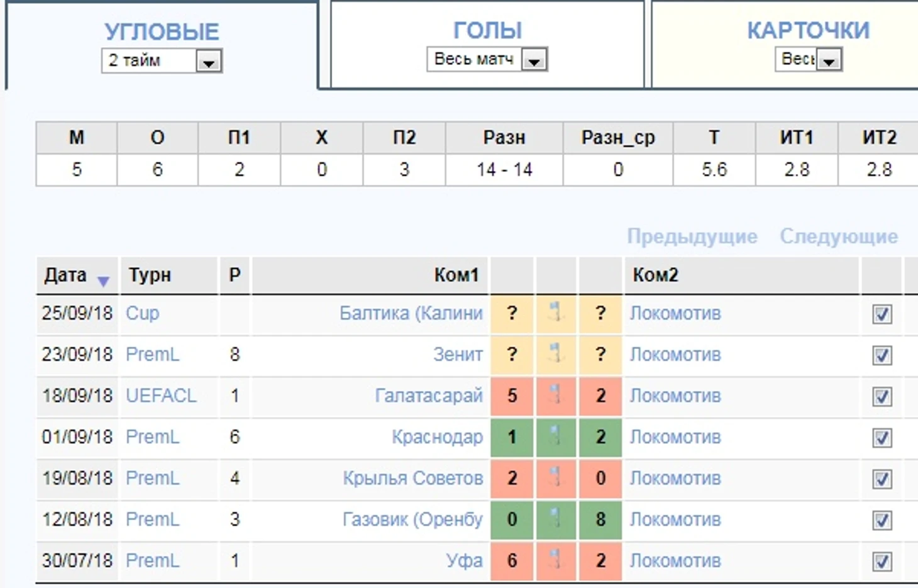Uncheck the 25/09/18 Балтика match checkbox
This screenshot has width=918, height=588.
point(882,314)
